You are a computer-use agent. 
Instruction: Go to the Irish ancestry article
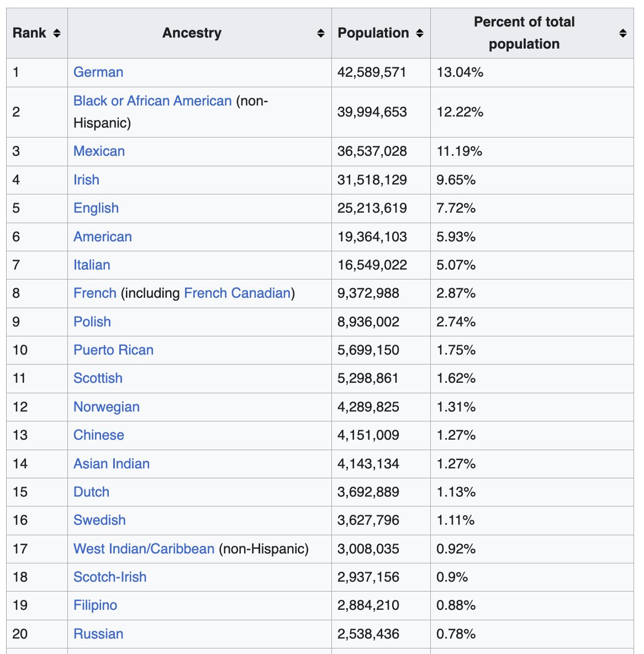coord(86,180)
